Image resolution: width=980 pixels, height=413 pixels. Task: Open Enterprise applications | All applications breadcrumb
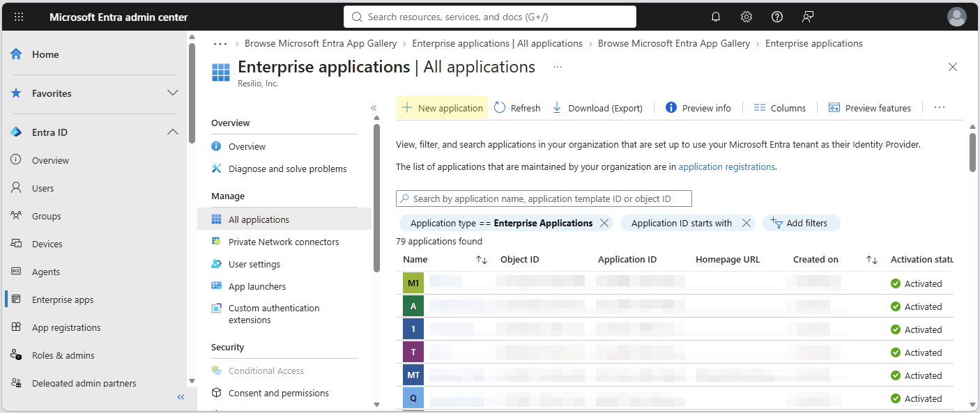pos(497,43)
